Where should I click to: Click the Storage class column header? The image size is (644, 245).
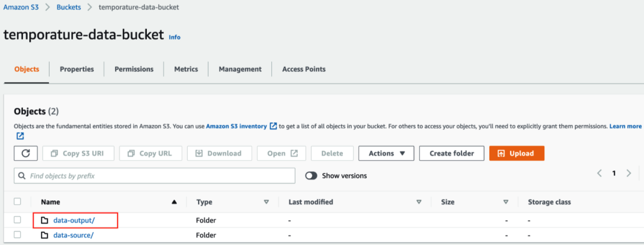[549, 202]
